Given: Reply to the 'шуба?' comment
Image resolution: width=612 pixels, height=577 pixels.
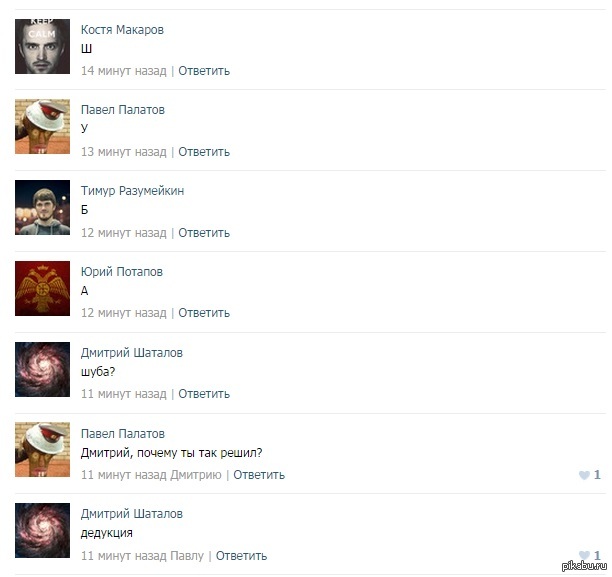Looking at the screenshot, I should [x=204, y=394].
